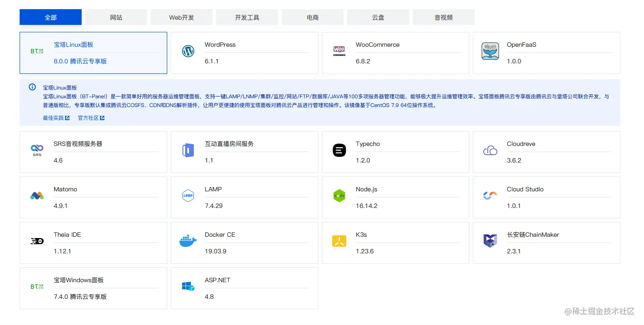Select the K3s image name

click(x=361, y=235)
